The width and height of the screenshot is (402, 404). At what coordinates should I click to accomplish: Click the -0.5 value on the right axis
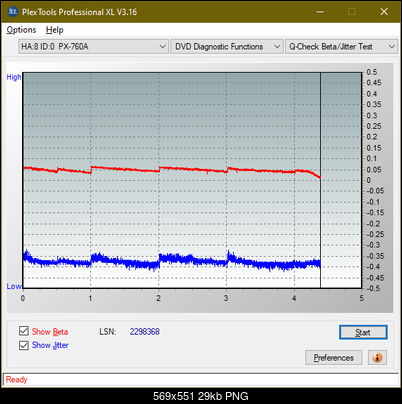click(x=373, y=288)
